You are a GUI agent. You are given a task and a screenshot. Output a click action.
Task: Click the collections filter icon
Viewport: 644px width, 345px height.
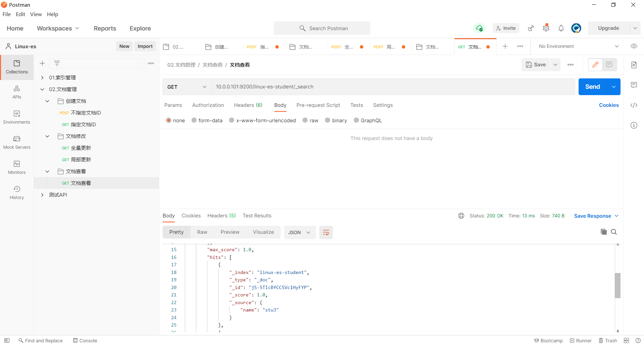pyautogui.click(x=57, y=63)
